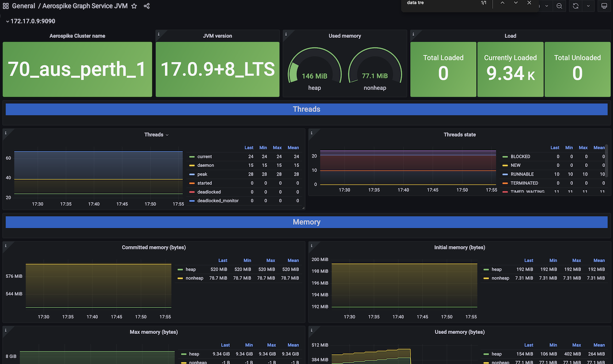Share the dashboard via share icon
This screenshot has height=364, width=613.
coord(147,6)
